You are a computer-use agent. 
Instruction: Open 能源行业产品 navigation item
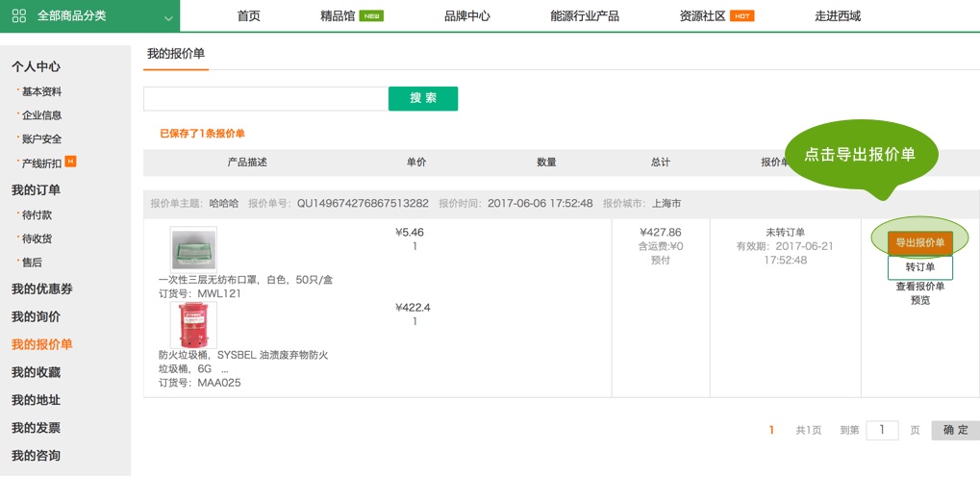pyautogui.click(x=584, y=16)
